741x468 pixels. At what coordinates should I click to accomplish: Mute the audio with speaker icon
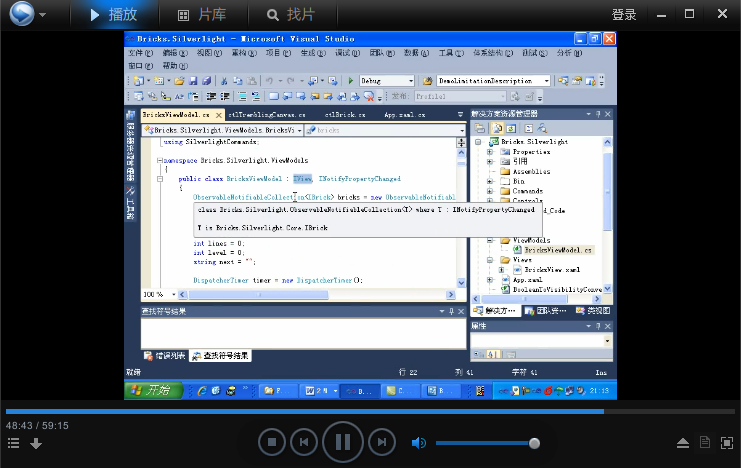pyautogui.click(x=419, y=443)
